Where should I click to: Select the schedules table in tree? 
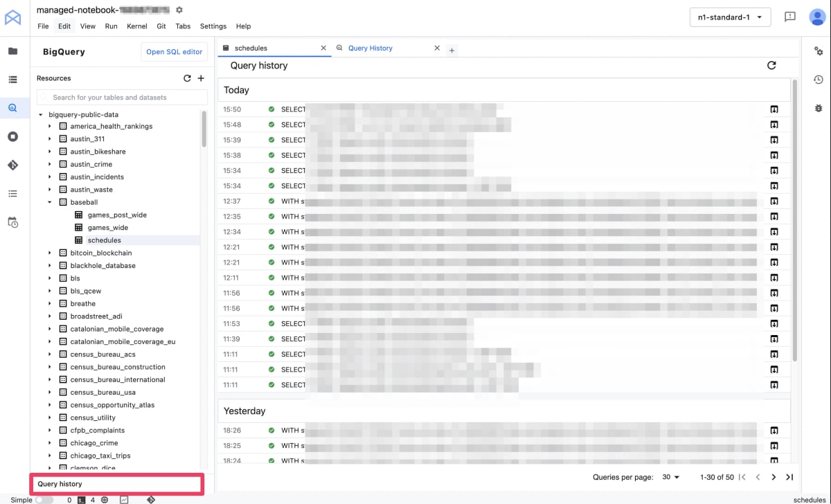pos(105,240)
